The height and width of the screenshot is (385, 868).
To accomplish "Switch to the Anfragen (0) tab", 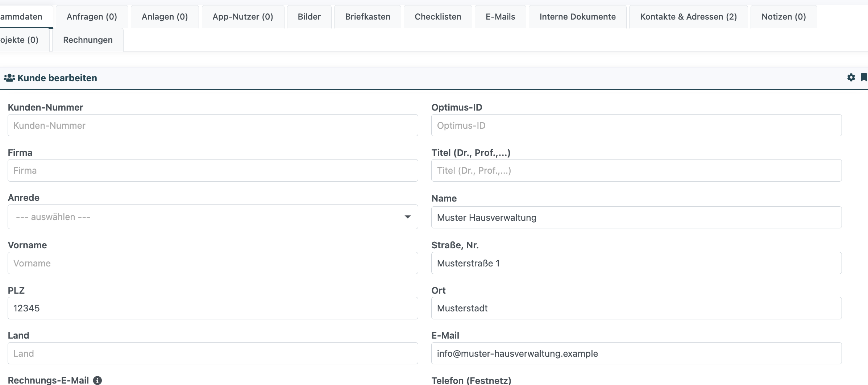I will pyautogui.click(x=92, y=17).
